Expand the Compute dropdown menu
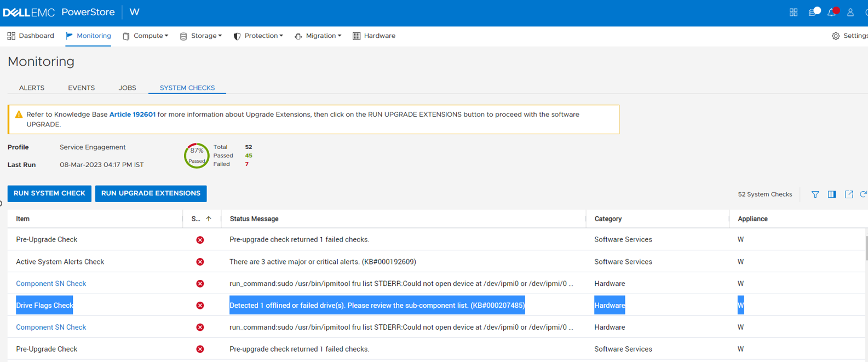Image resolution: width=868 pixels, height=362 pixels. click(x=146, y=36)
